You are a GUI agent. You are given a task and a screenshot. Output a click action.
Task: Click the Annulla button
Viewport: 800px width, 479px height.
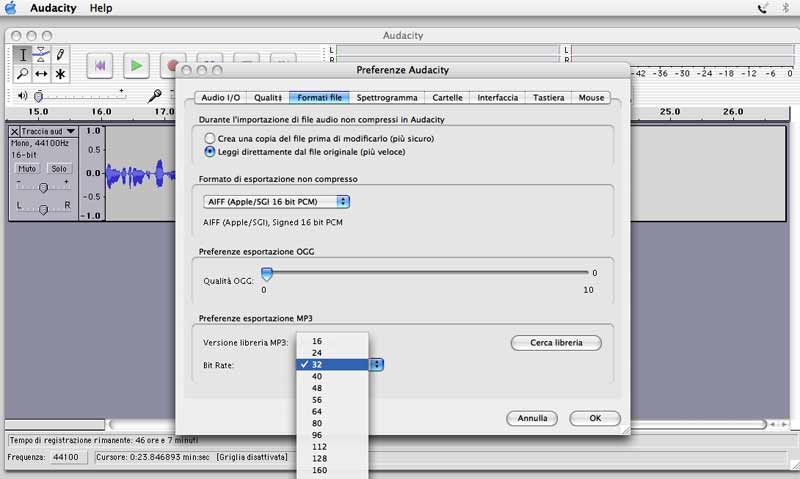532,418
